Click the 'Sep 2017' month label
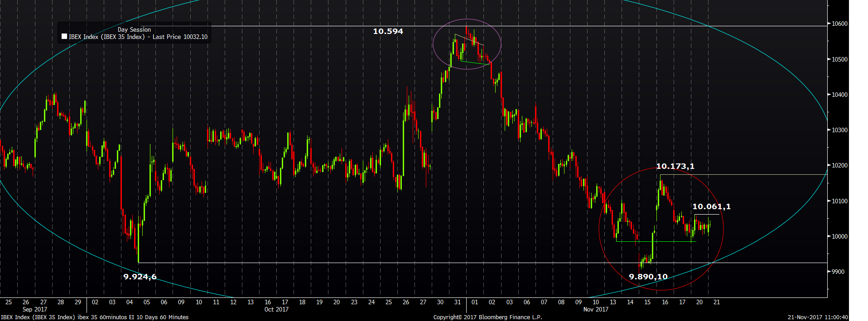868x321 pixels. (x=35, y=309)
